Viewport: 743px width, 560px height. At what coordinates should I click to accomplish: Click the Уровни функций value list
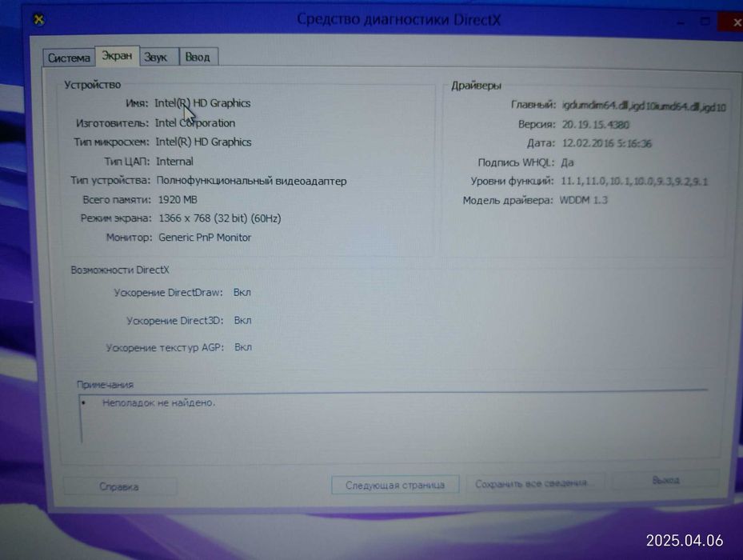(x=634, y=181)
